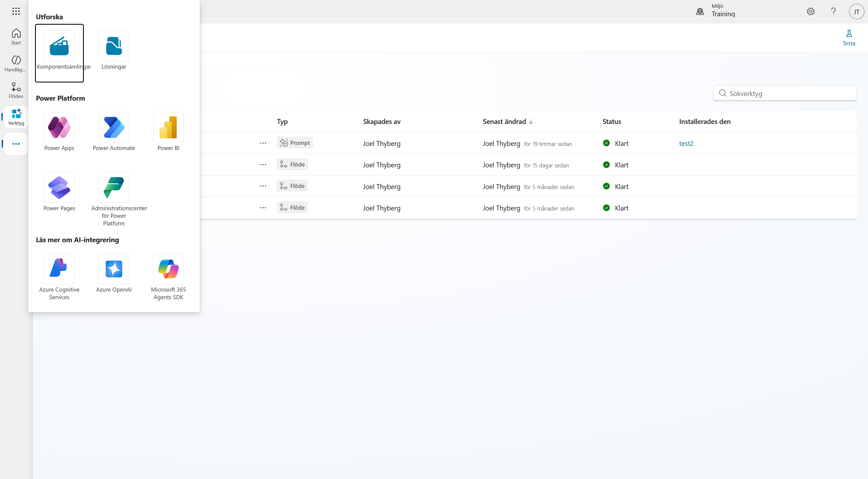Open Handläg... (agents) in the sidebar
Screen dimensions: 868x479
click(16, 64)
